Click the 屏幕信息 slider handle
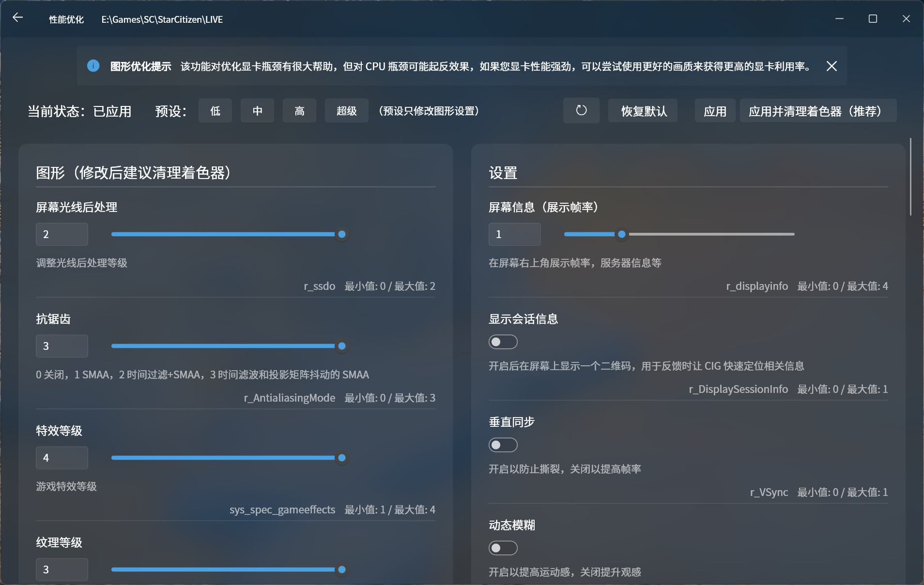 [622, 234]
